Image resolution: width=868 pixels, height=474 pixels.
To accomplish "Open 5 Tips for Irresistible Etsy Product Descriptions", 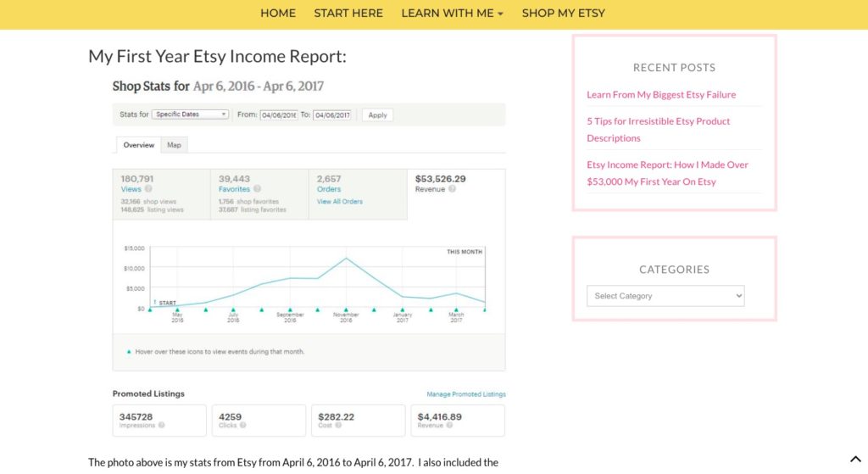I will pyautogui.click(x=658, y=130).
